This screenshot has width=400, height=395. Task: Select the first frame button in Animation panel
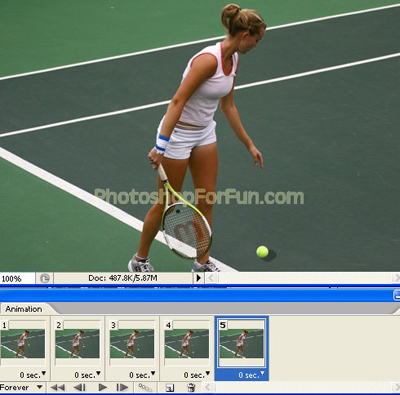(58, 387)
